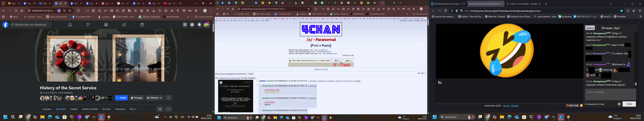Image resolution: width=644 pixels, height=121 pixels.
Task: Expand the Membre dropdown
Action: tap(155, 98)
